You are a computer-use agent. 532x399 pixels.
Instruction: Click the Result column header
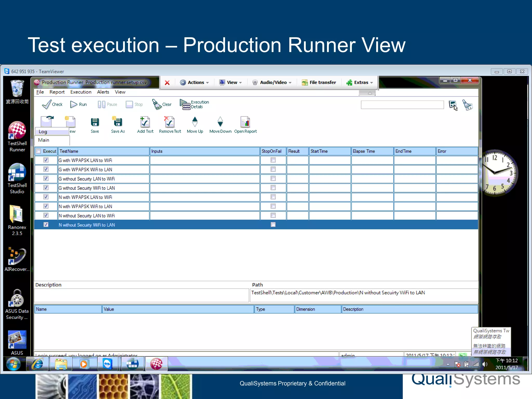[x=298, y=151]
